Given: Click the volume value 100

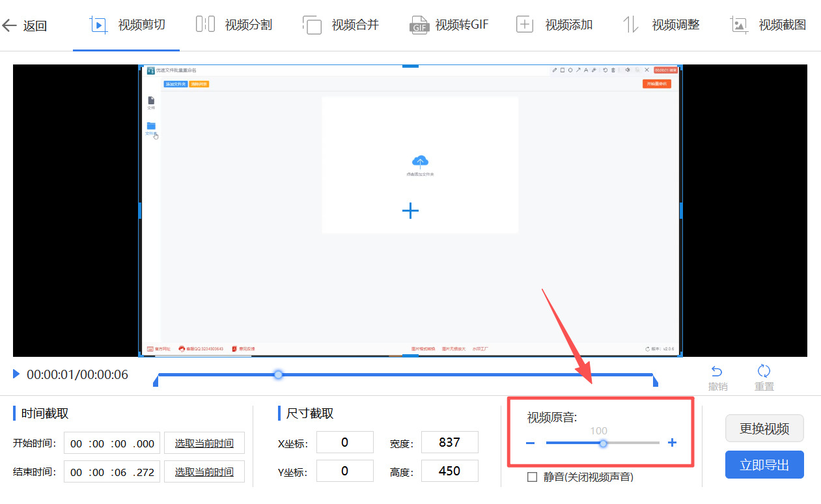Looking at the screenshot, I should click(598, 430).
